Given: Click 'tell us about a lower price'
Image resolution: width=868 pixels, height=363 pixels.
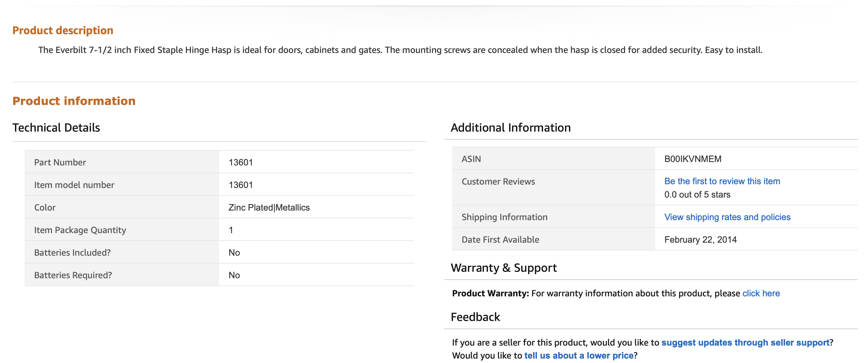Looking at the screenshot, I should tap(579, 355).
